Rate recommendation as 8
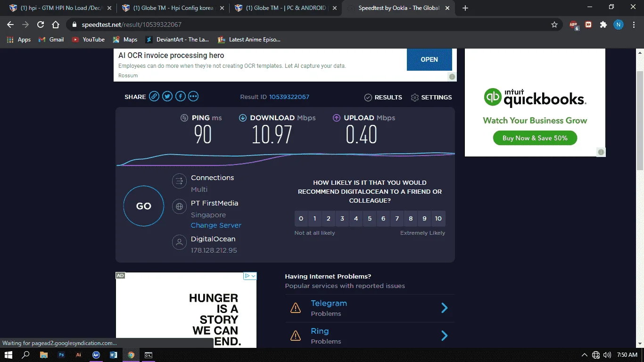 point(411,218)
